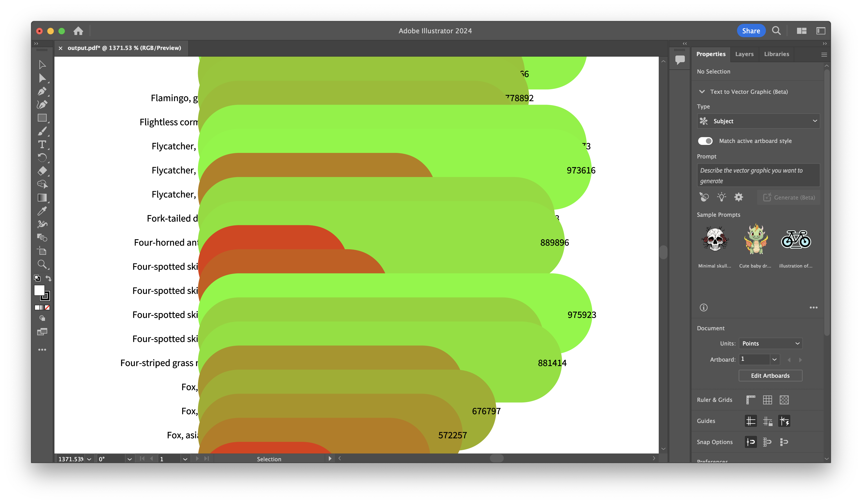
Task: Select the Type tool
Action: coord(42,145)
